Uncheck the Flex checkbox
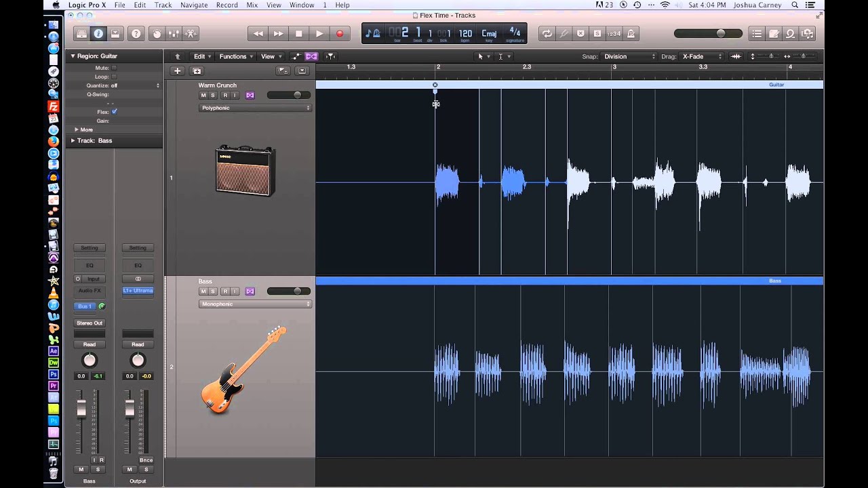The image size is (868, 488). [x=114, y=112]
